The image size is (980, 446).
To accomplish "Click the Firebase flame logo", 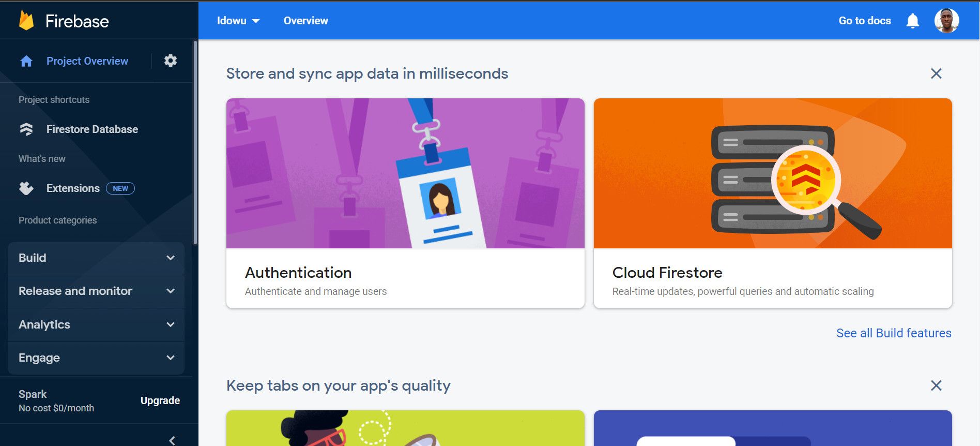I will 25,20.
